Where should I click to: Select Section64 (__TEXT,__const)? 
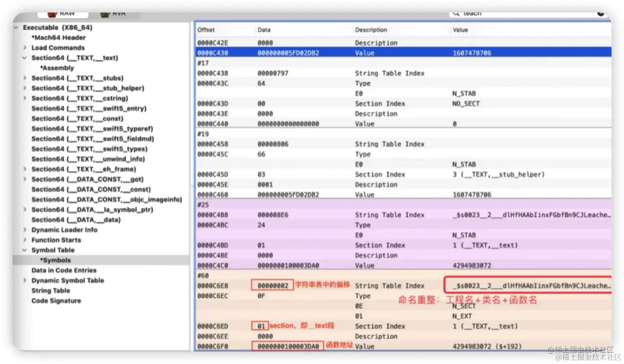(x=78, y=119)
